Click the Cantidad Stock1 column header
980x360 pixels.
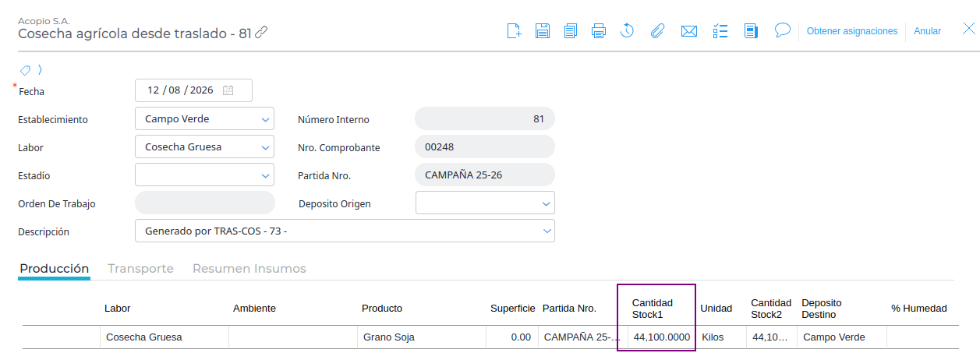pyautogui.click(x=653, y=309)
